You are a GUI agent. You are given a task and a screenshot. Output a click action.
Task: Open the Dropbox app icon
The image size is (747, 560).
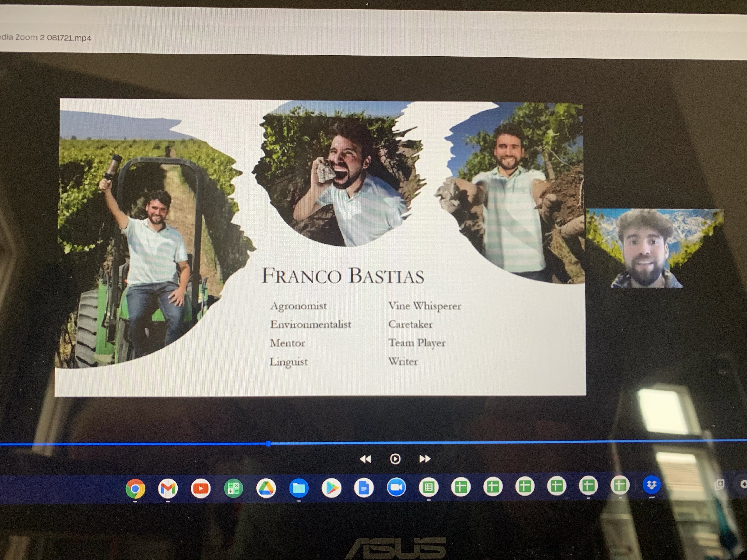point(651,485)
